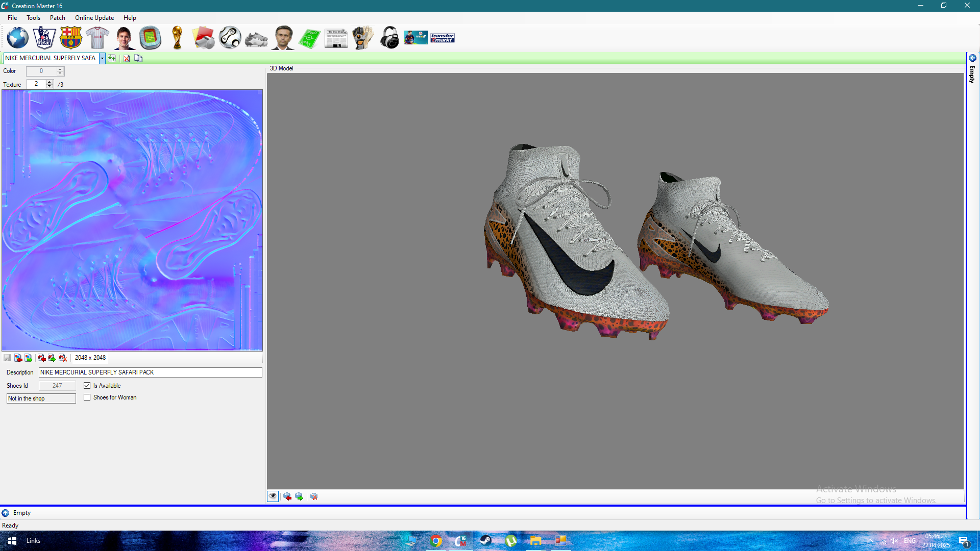Image resolution: width=980 pixels, height=551 pixels.
Task: Click the Description text field
Action: pyautogui.click(x=151, y=372)
